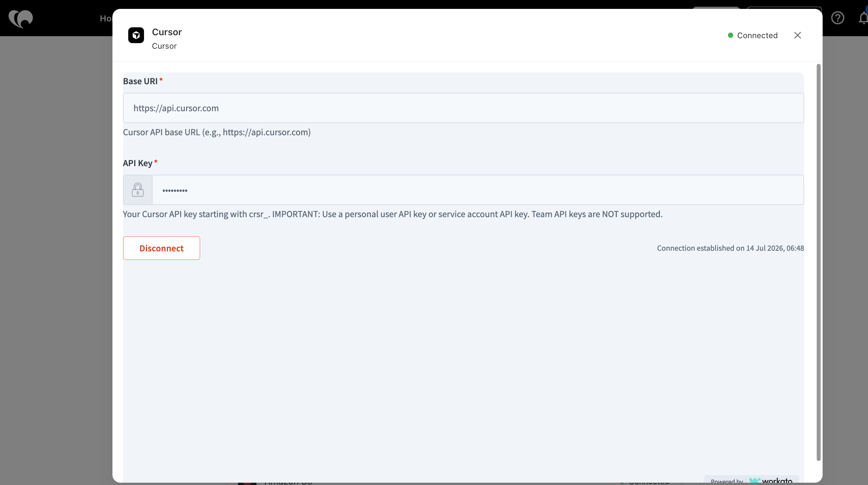
Task: Click the green connected status dot
Action: [x=730, y=36]
